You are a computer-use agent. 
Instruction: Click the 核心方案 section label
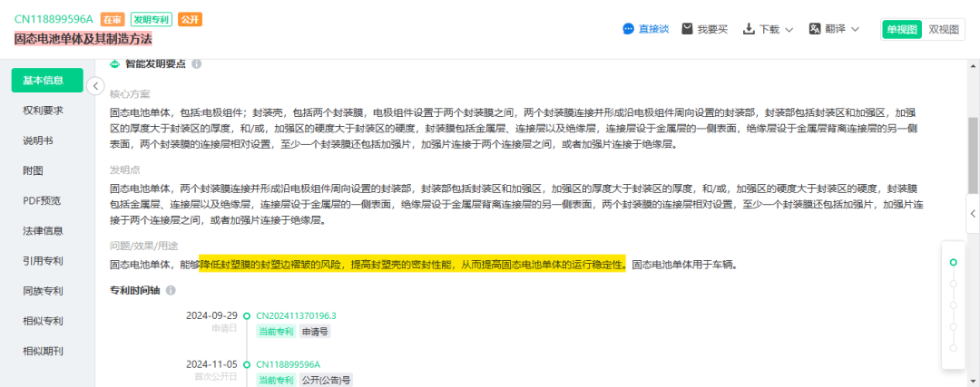click(130, 95)
